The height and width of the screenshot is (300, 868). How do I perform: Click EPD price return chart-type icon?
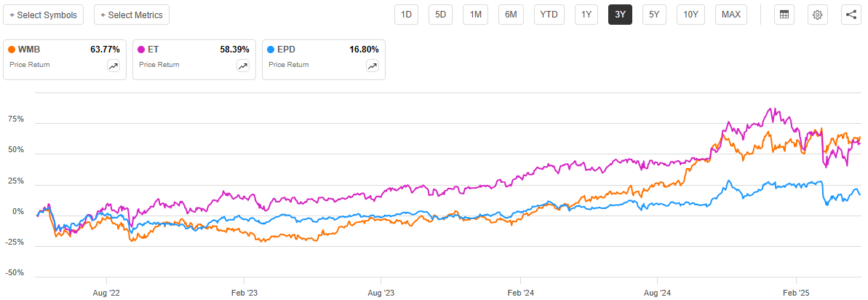[x=373, y=66]
